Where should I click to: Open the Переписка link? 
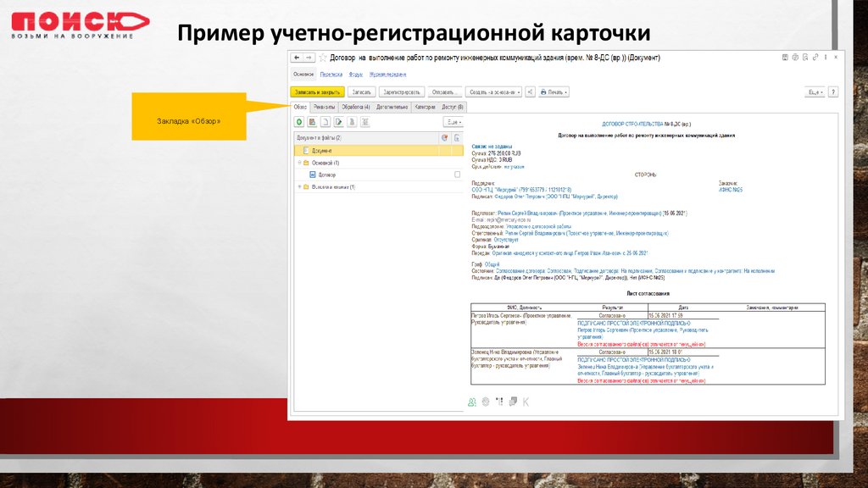331,75
